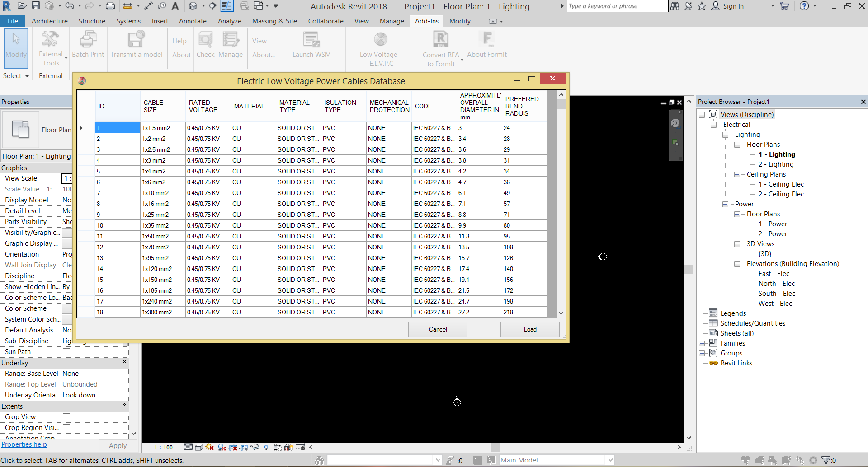Click the Open folder icon in quick access toolbar
Image resolution: width=868 pixels, height=467 pixels.
pyautogui.click(x=22, y=6)
